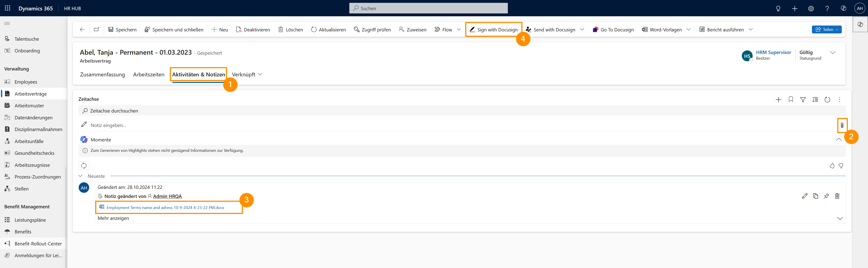Collapse the Neueste timeline group
This screenshot has width=868, height=268.
click(81, 176)
